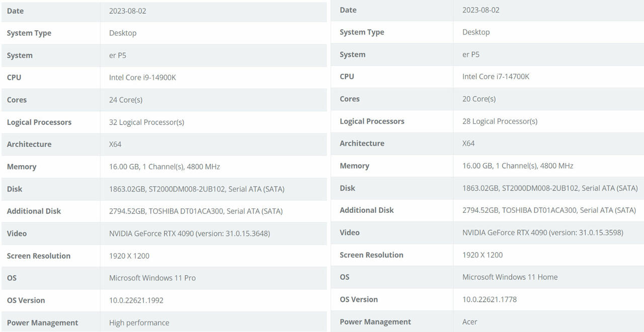This screenshot has height=332, width=644.
Task: Select 'Microsoft Windows 11 Home' text
Action: click(x=510, y=277)
